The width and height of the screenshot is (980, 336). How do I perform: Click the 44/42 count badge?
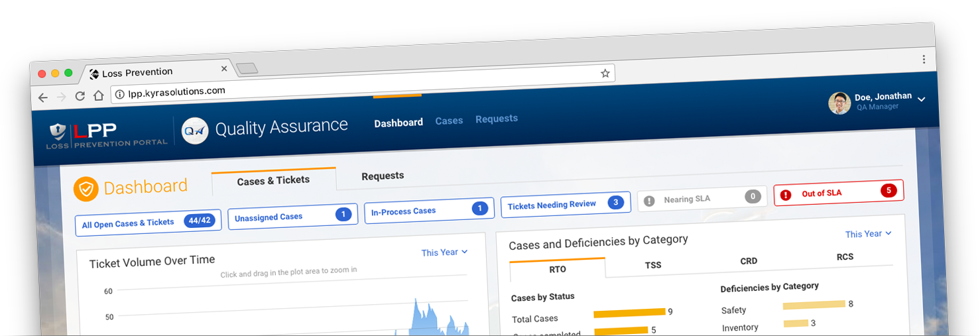click(x=200, y=221)
